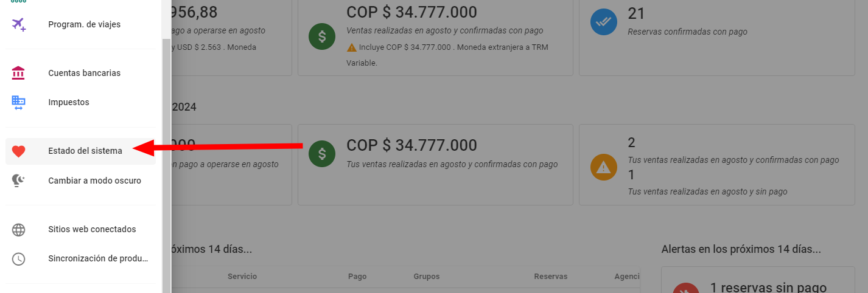The height and width of the screenshot is (293, 868).
Task: Click the orange circular warning icon
Action: click(604, 167)
